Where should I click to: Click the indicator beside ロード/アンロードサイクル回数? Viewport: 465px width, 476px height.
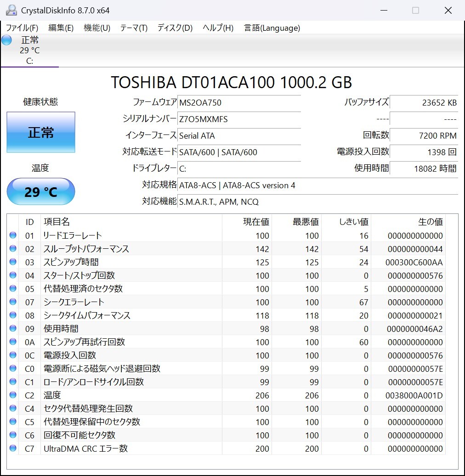[13, 381]
